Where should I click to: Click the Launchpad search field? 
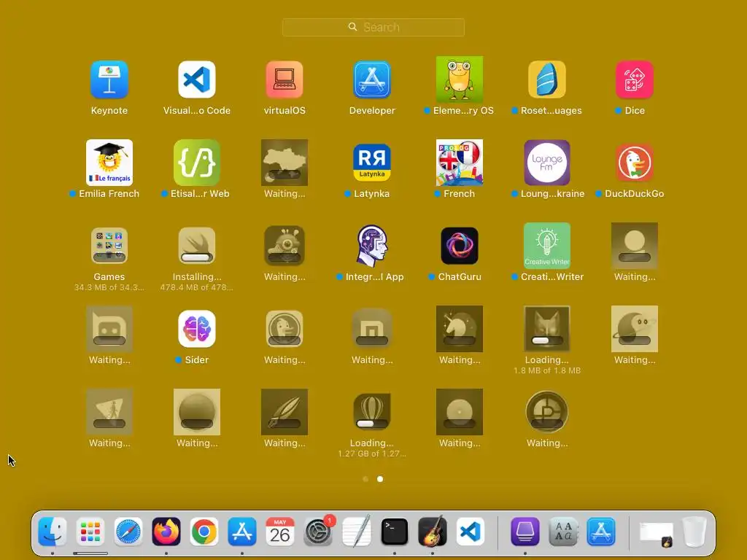point(373,27)
